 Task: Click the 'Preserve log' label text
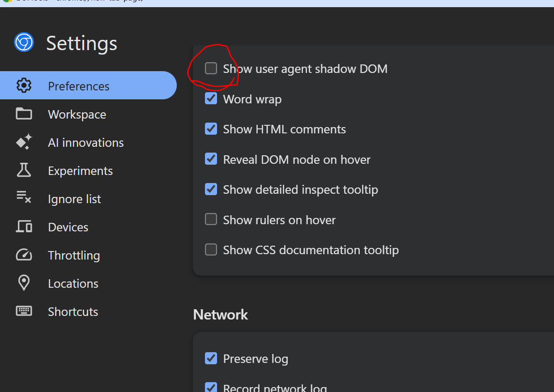(256, 359)
